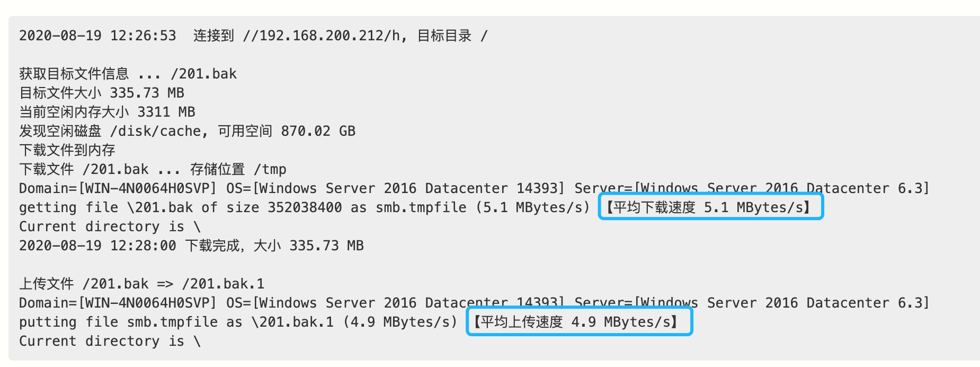
Task: Click 'Current directory is' below the getting file line
Action: tap(110, 226)
